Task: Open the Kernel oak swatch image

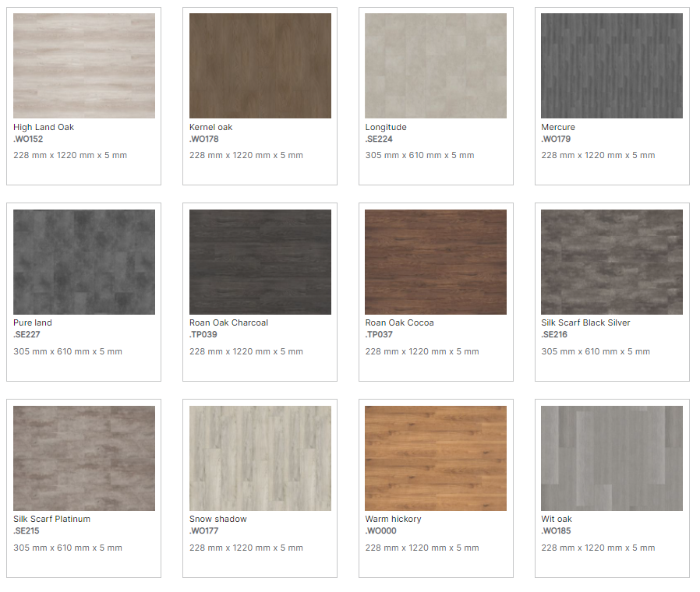Action: click(260, 65)
